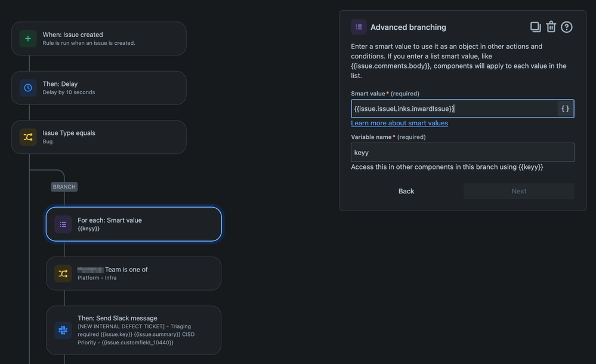The width and height of the screenshot is (596, 364).
Task: Select the Smart value input field
Action: pyautogui.click(x=453, y=108)
